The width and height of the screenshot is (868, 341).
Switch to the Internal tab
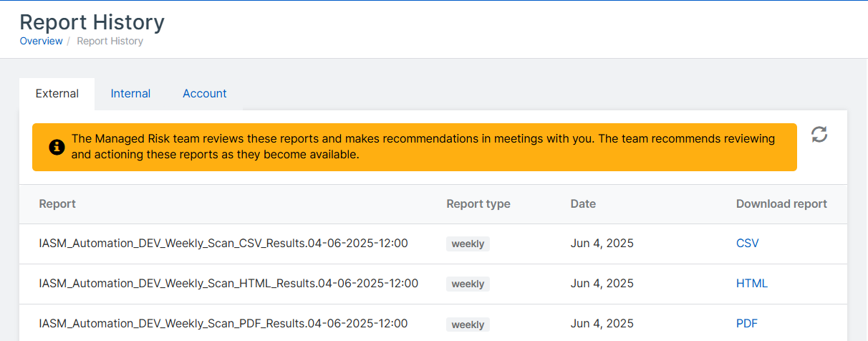tap(130, 94)
